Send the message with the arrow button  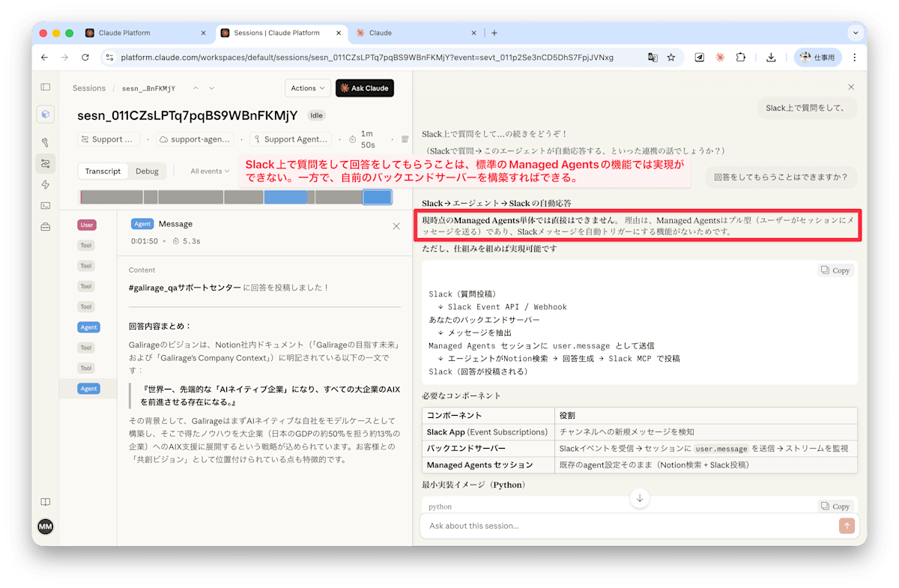pyautogui.click(x=847, y=526)
